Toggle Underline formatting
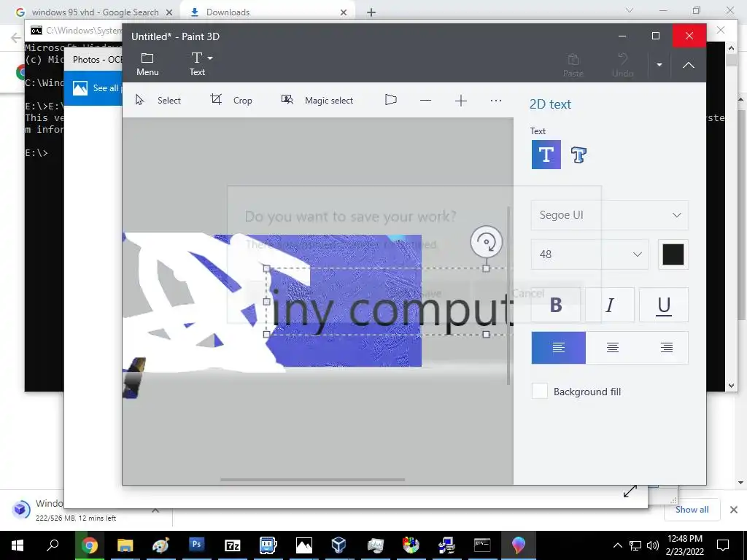This screenshot has height=560, width=747. tap(664, 305)
